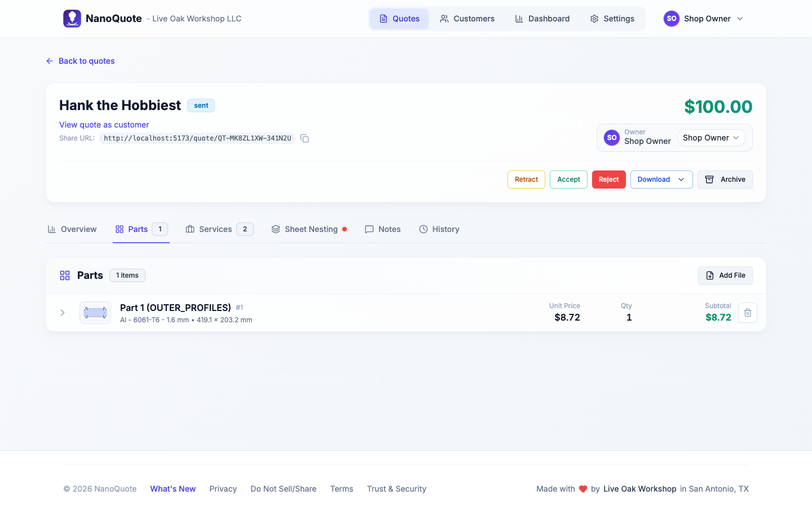Screen dimensions: 812x508
Task: Open View quote as customer link
Action: 104,125
